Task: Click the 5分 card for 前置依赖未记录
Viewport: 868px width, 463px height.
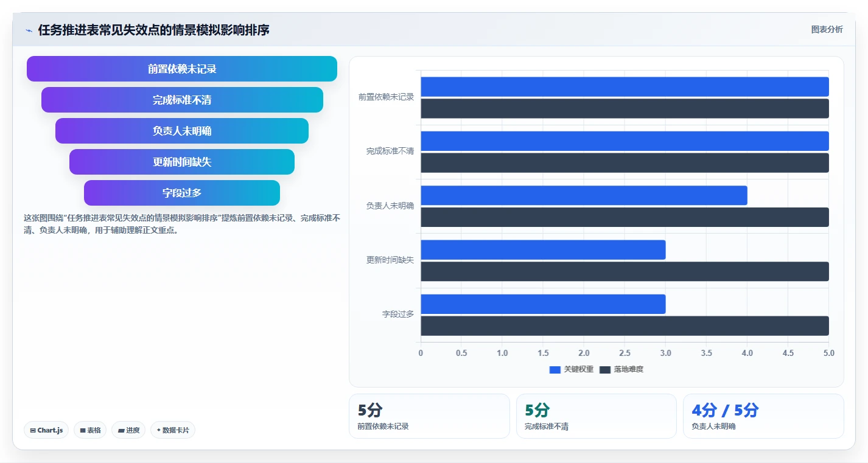Action: [429, 416]
